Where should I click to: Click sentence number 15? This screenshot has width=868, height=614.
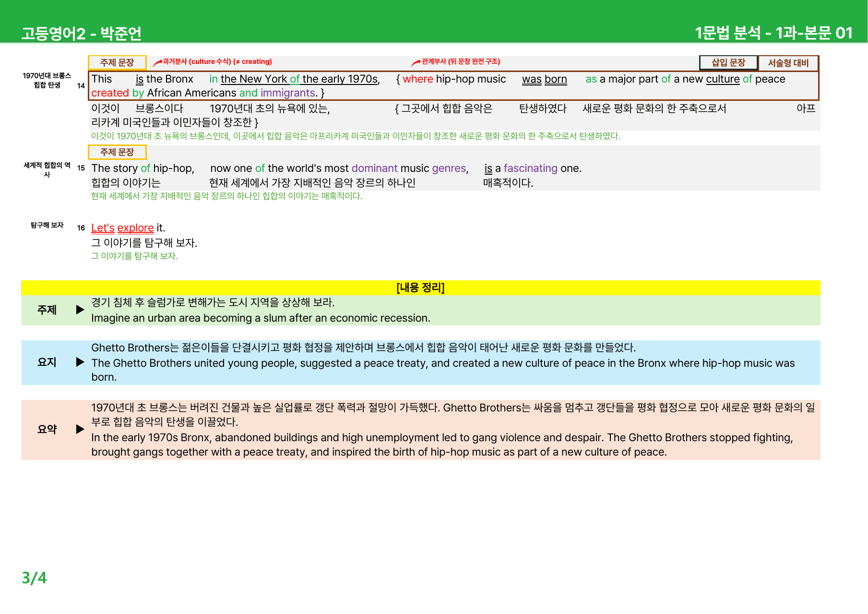click(x=81, y=168)
